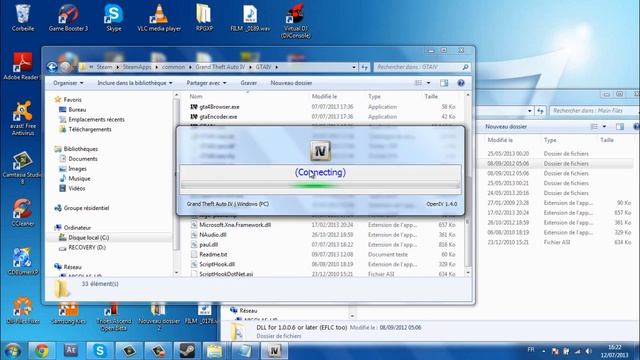Open the view options dropdown arrow
The width and height of the screenshot is (640, 360).
(x=428, y=83)
